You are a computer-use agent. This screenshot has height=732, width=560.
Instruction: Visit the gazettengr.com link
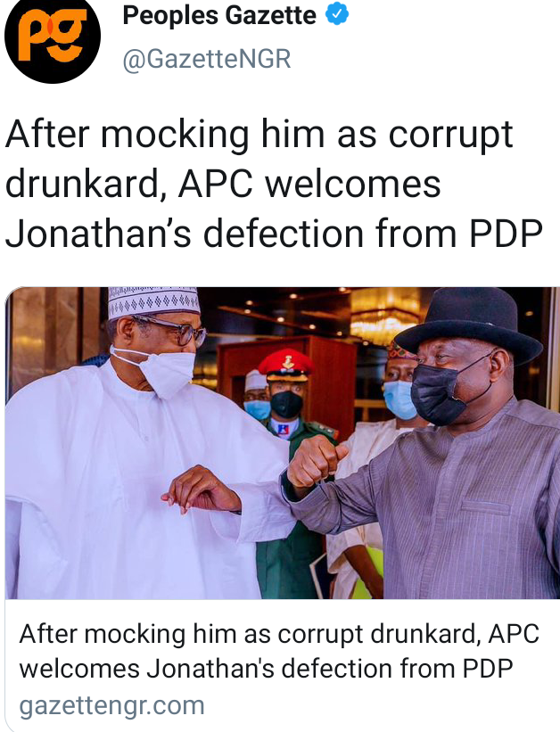(111, 705)
